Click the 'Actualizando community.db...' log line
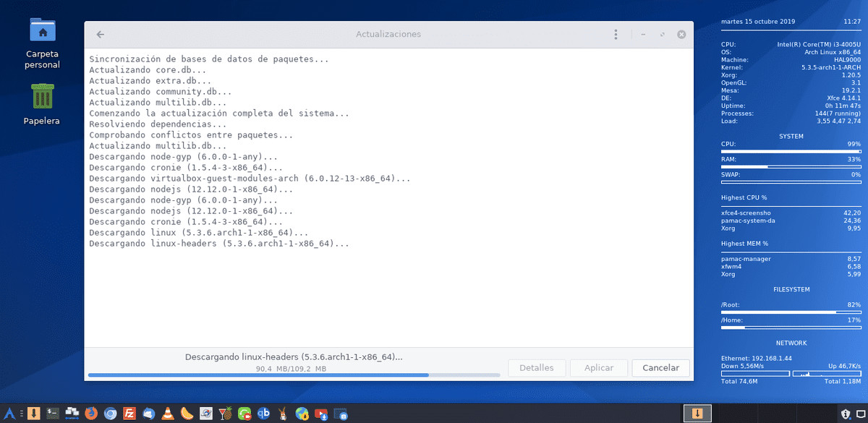Screen dimensions: 868x423 (x=161, y=92)
